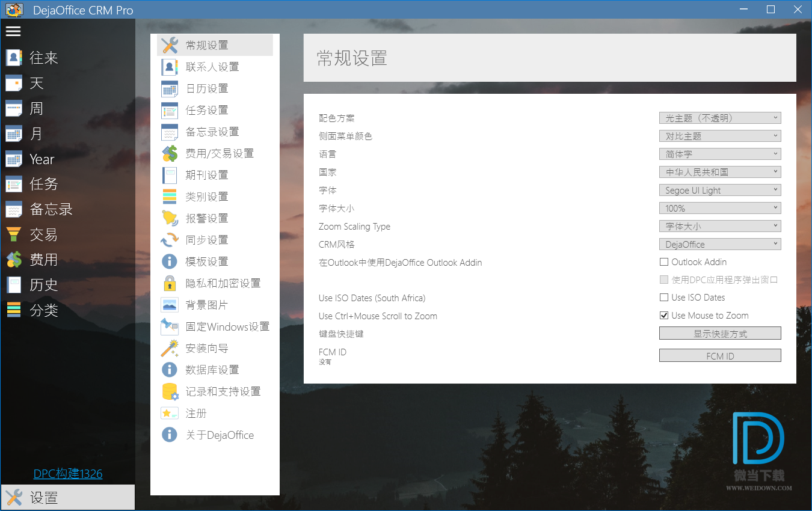This screenshot has width=812, height=511.
Task: Click the 设置 wrench icon at sidebar bottom
Action: click(x=14, y=498)
